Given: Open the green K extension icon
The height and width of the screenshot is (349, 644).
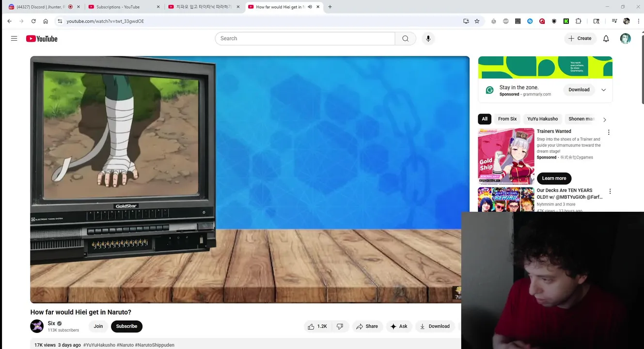Looking at the screenshot, I should (566, 21).
